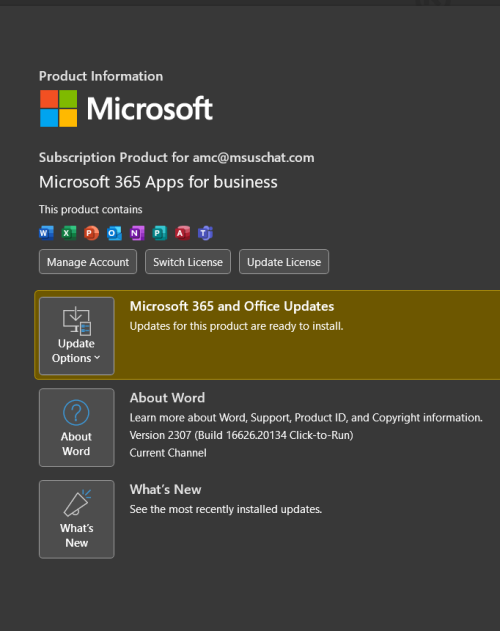
Task: Click the Microsoft 365 and Office Updates heading
Action: [232, 306]
